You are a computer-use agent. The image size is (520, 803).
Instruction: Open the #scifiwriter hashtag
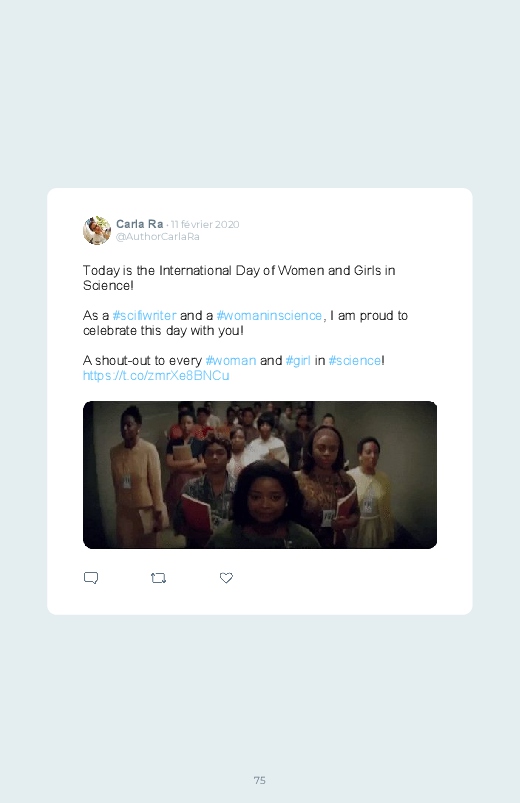tap(144, 315)
